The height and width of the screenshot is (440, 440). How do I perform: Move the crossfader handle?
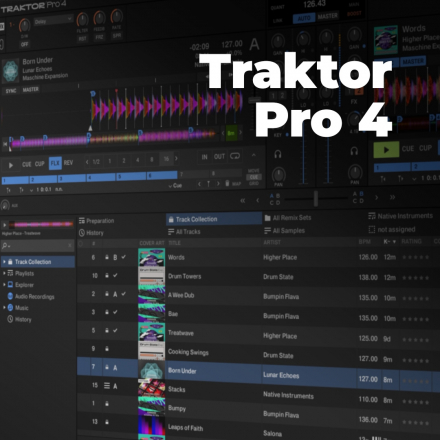[316, 199]
